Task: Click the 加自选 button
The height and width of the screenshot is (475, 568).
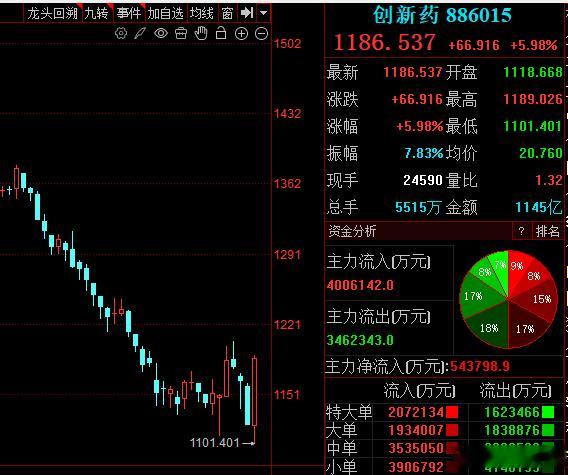Action: (165, 14)
